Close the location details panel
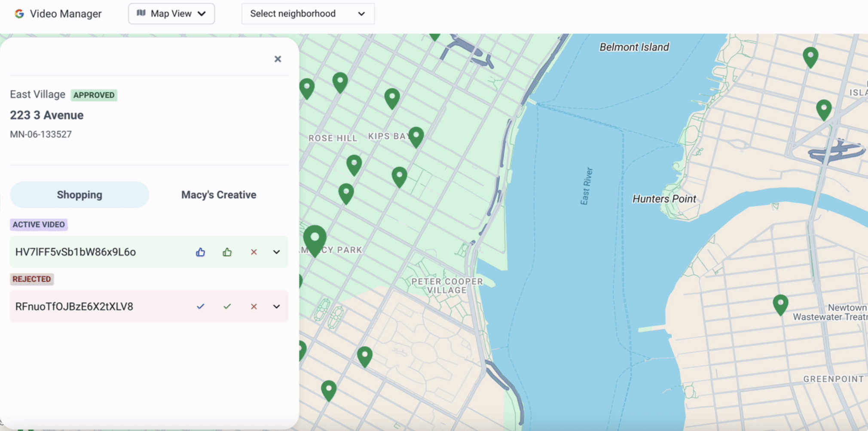The height and width of the screenshot is (431, 868). (x=278, y=59)
